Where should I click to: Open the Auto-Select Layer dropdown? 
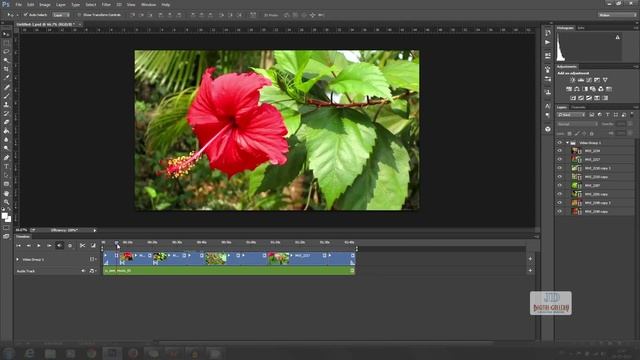coord(61,15)
